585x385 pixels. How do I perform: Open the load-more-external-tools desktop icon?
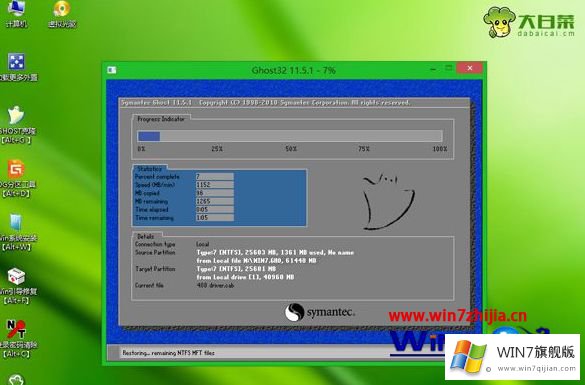(x=18, y=67)
